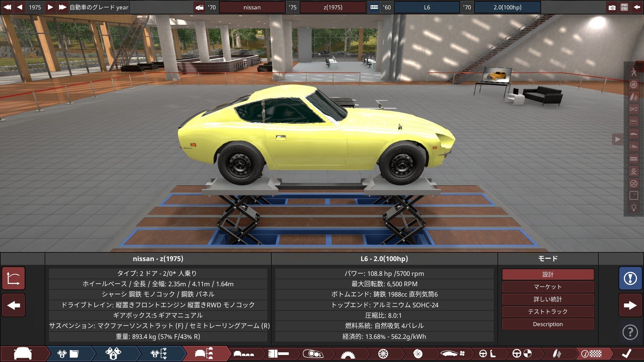Go to next step with right arrow button
644x362 pixels.
pos(630,305)
